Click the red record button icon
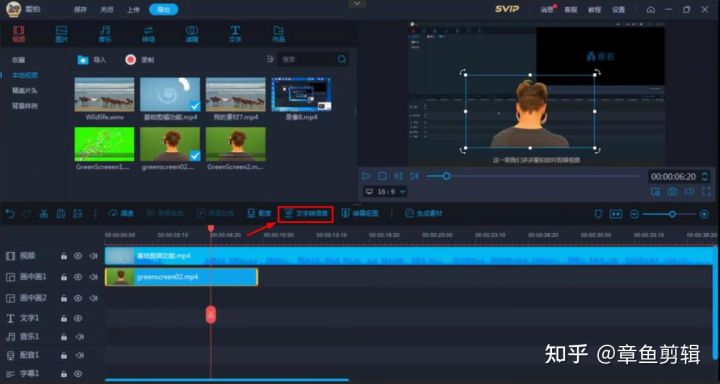This screenshot has width=720, height=384. pos(131,60)
